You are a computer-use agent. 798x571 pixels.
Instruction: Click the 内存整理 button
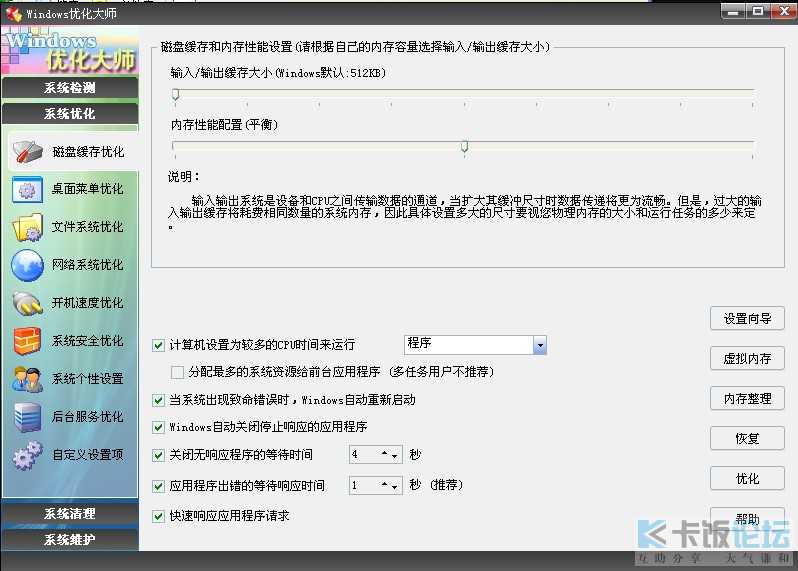(x=747, y=398)
